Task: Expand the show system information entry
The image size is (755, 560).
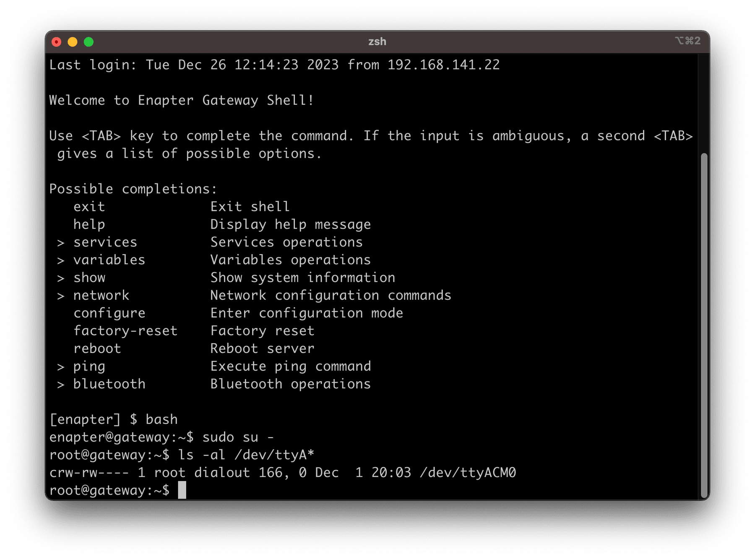Action: [x=89, y=277]
